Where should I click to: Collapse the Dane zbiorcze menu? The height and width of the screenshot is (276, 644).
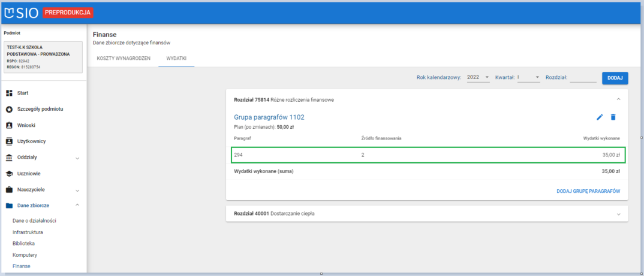[77, 205]
